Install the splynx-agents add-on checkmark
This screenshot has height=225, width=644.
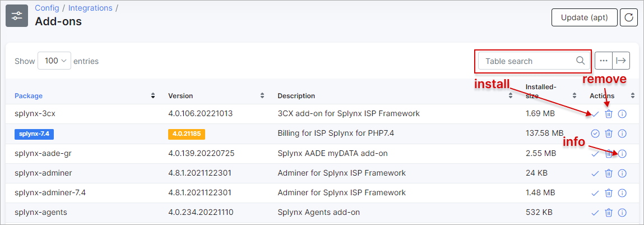[595, 213]
